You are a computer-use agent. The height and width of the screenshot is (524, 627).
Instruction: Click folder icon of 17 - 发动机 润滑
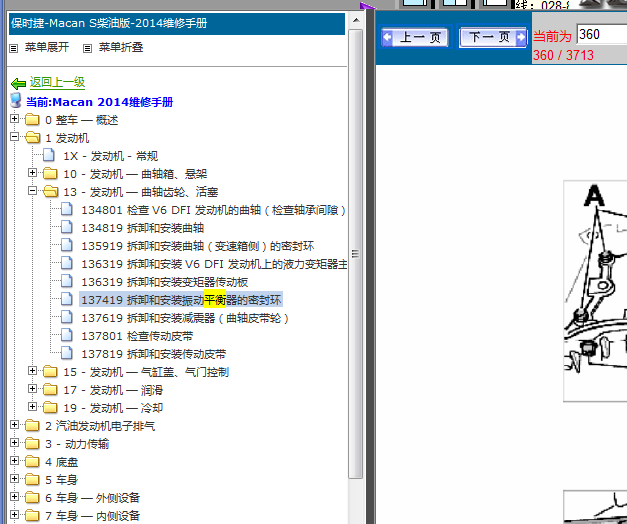50,389
